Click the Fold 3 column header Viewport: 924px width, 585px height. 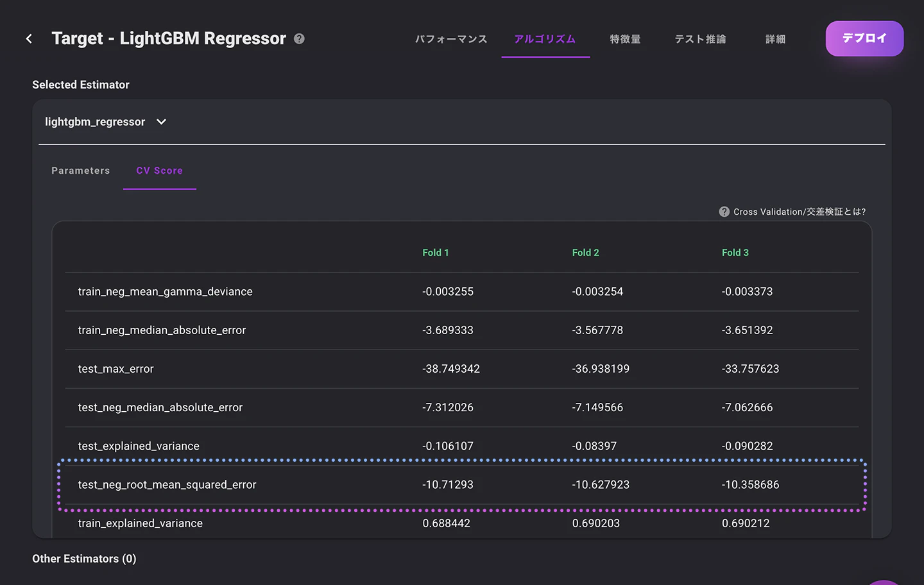click(735, 253)
